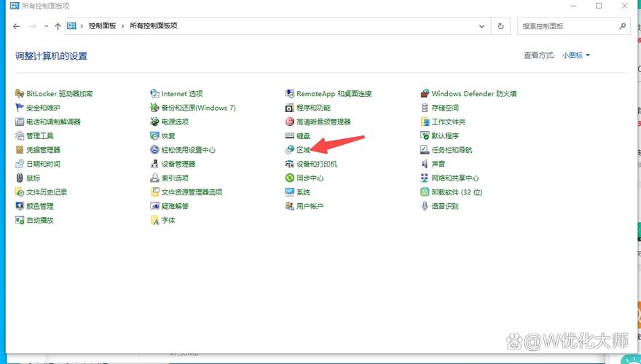
Task: Expand the address bar history dropdown
Action: [x=481, y=26]
